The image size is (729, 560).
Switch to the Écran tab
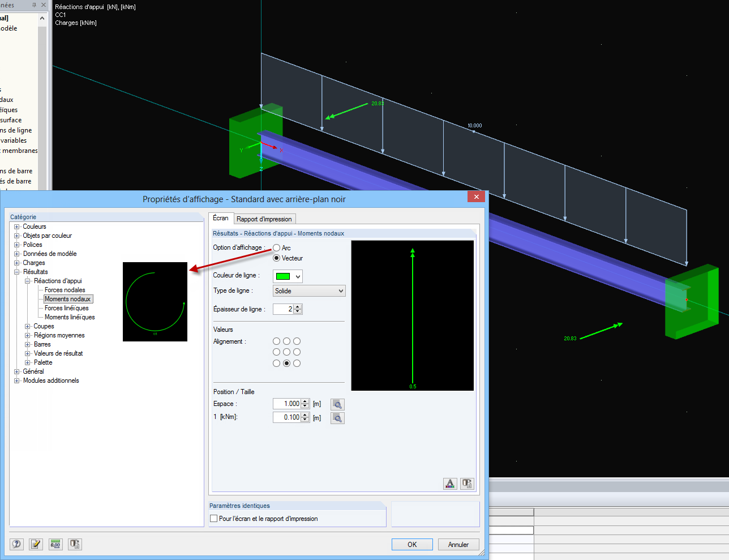pyautogui.click(x=221, y=218)
